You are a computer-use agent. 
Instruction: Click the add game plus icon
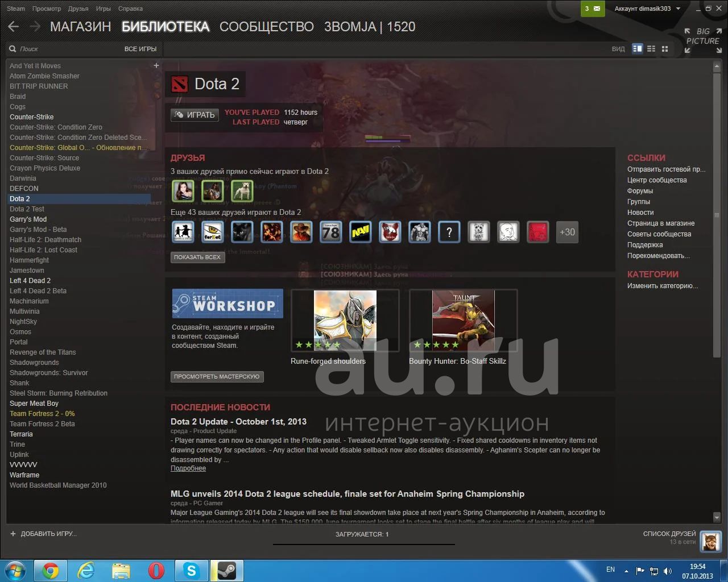(x=13, y=534)
